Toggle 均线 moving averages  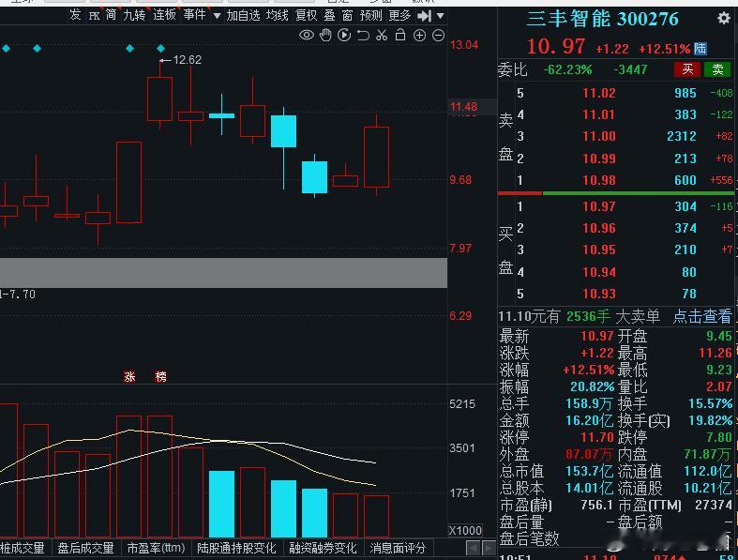coord(278,16)
